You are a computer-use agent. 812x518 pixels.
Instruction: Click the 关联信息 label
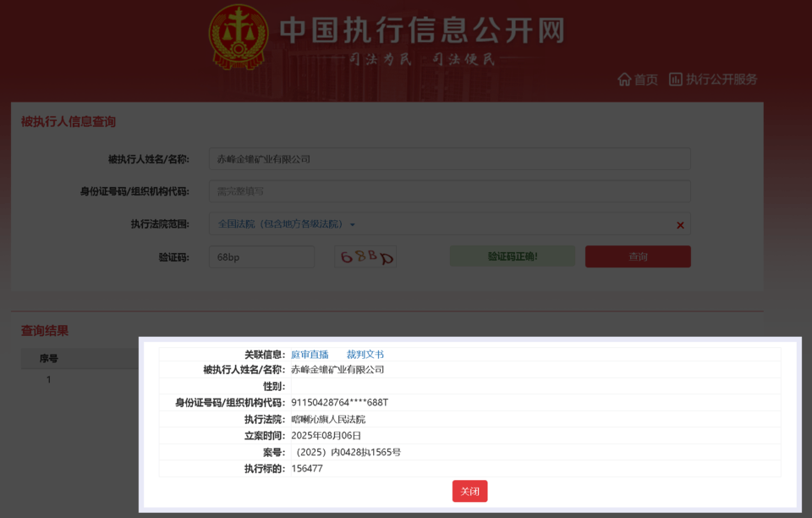tap(265, 355)
